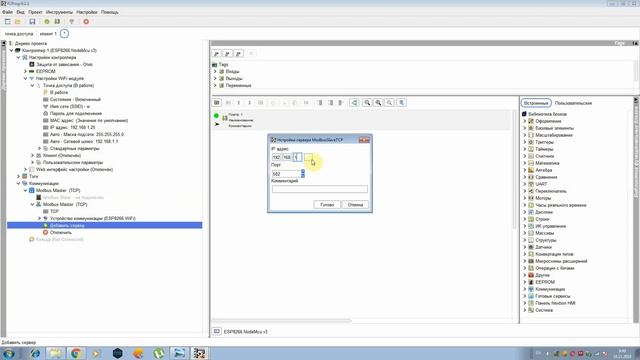
Task: Open the Файл menu
Action: 7,12
